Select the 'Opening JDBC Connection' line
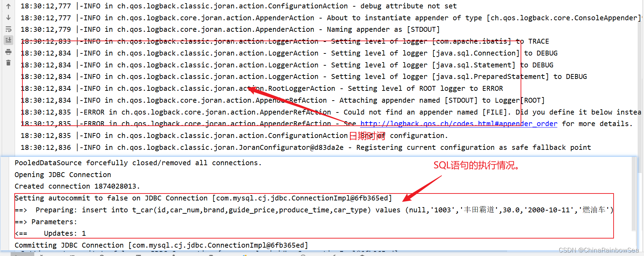This screenshot has width=644, height=256. point(63,175)
